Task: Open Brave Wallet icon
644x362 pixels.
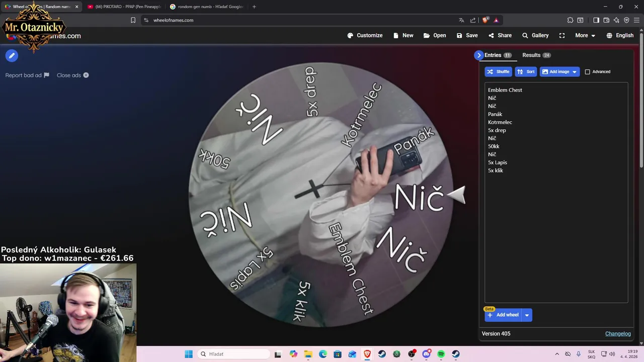Action: (606, 20)
